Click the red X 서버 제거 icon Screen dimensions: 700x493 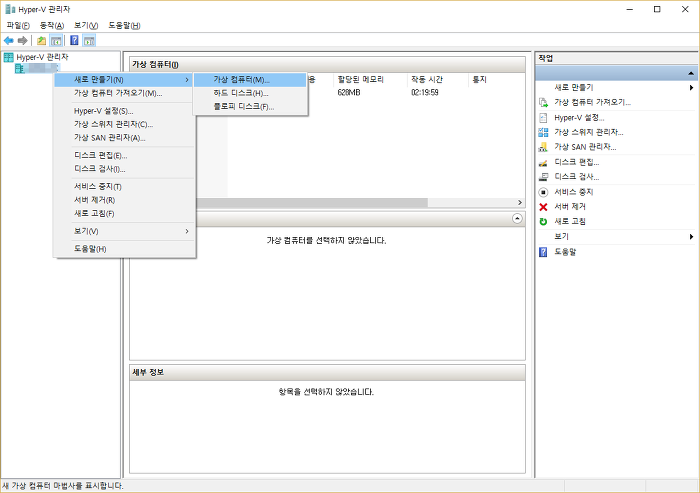click(x=543, y=207)
